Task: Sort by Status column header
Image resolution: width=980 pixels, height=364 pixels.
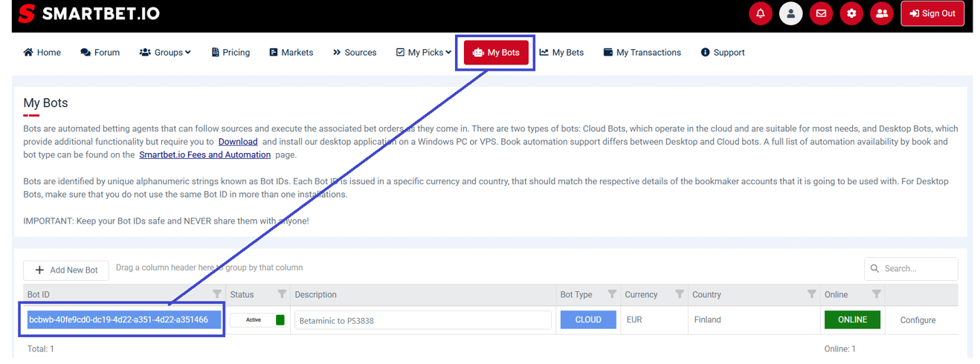Action: point(242,295)
